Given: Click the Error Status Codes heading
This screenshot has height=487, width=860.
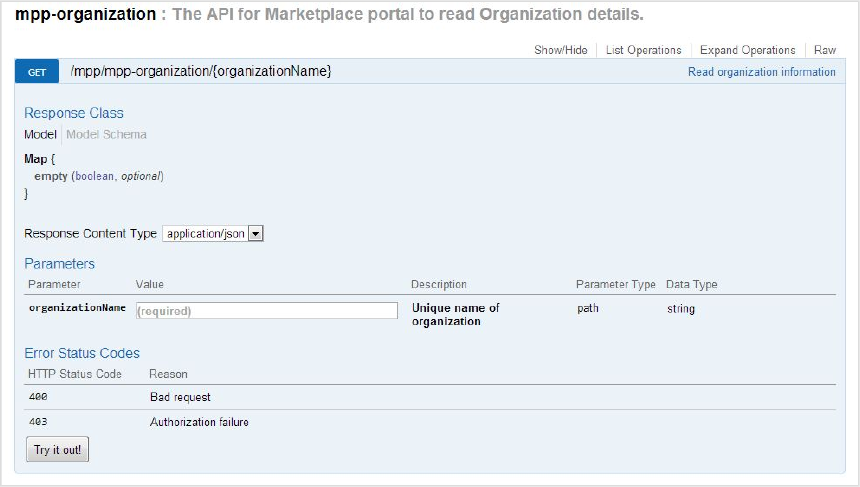Looking at the screenshot, I should [x=82, y=353].
